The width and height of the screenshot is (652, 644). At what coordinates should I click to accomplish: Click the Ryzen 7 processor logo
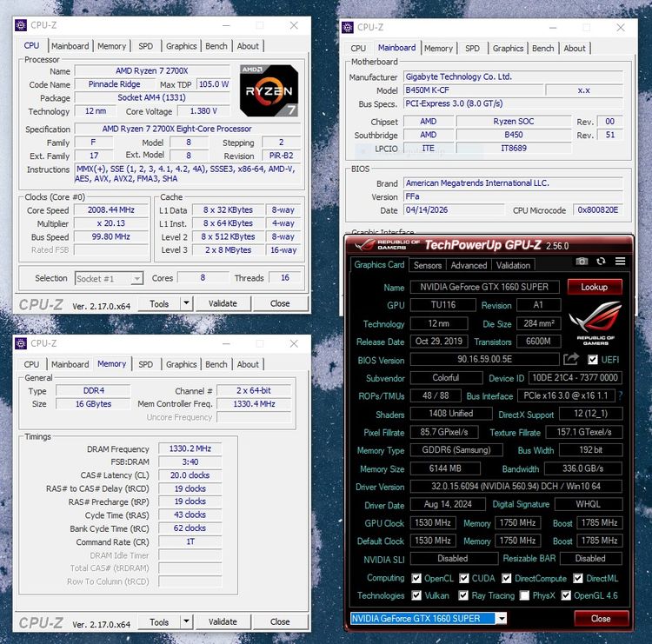point(269,90)
